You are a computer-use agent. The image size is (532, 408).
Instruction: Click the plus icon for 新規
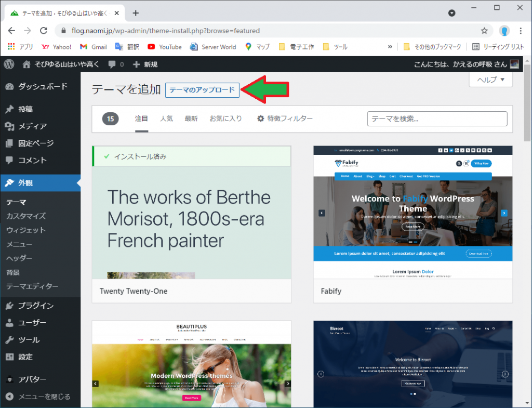(x=136, y=64)
